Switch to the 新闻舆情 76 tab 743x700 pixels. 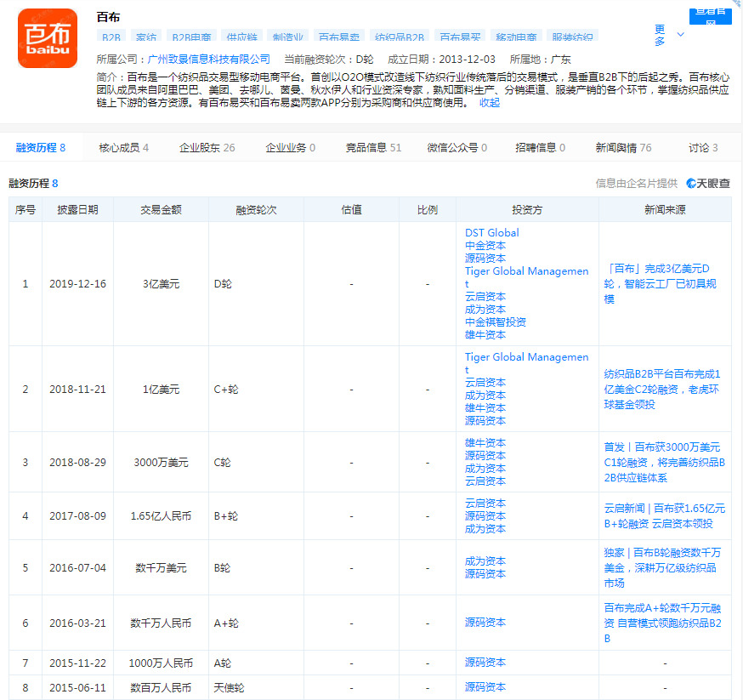pyautogui.click(x=624, y=147)
